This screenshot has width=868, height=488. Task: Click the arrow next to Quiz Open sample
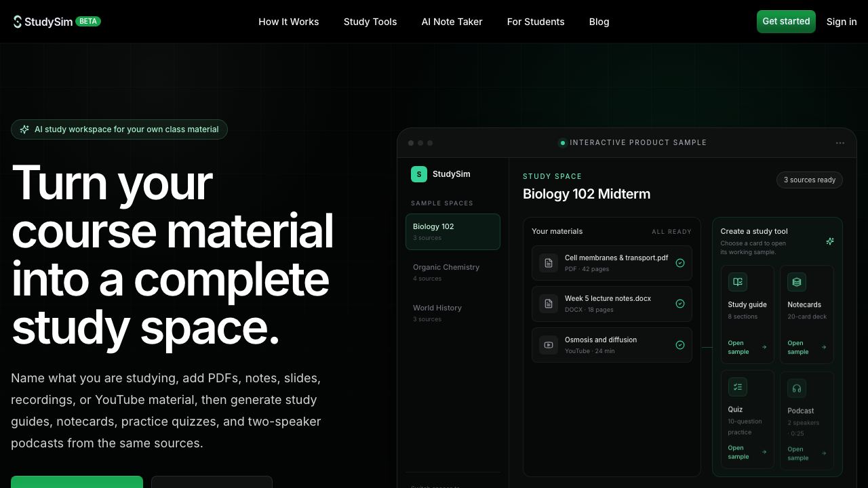pos(764,452)
